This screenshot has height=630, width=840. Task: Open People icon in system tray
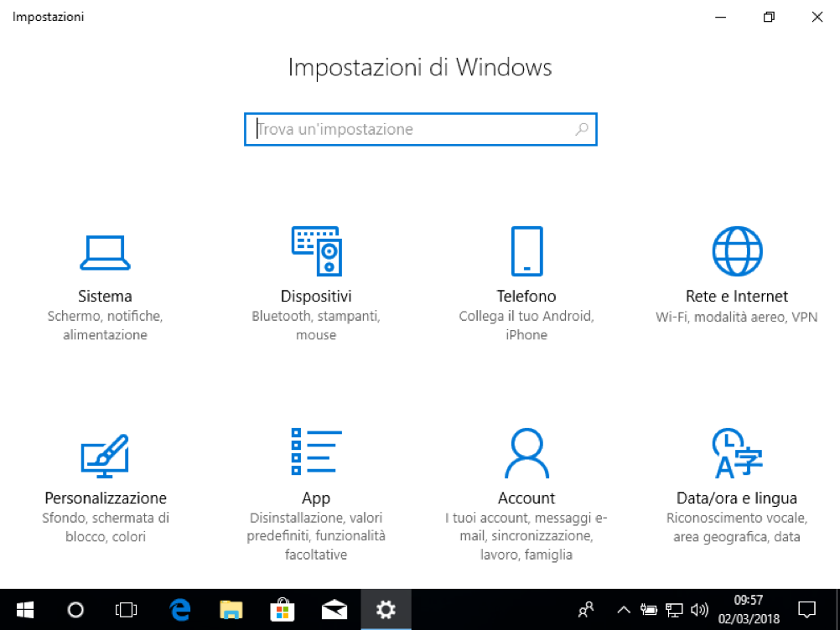click(586, 610)
